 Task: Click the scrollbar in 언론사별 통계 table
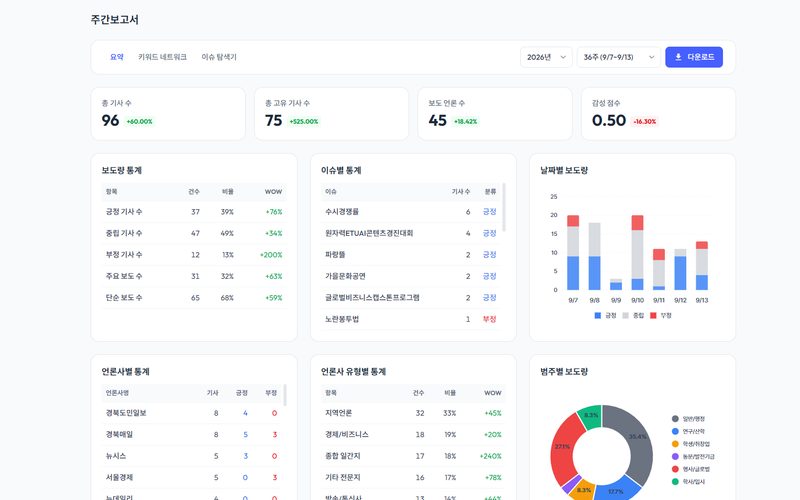(x=285, y=395)
